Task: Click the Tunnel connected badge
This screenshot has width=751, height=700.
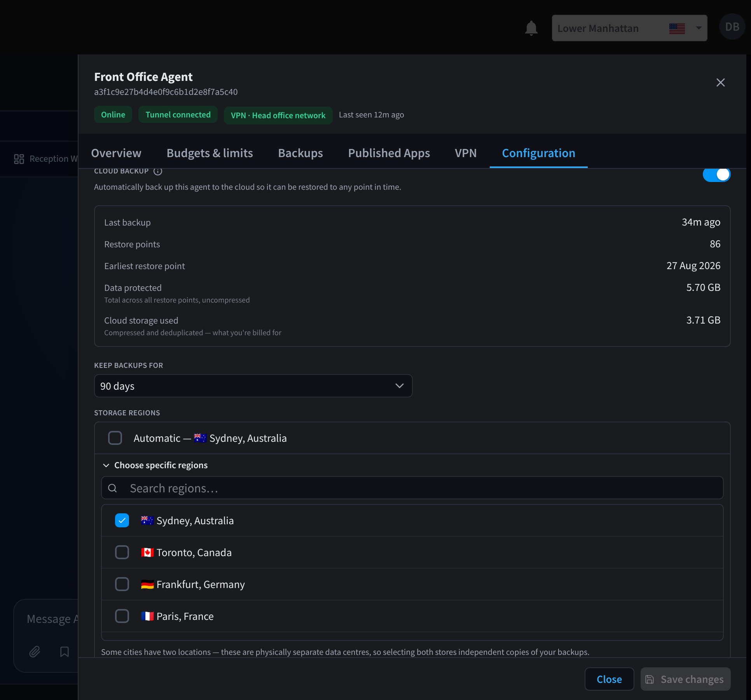Action: point(178,115)
